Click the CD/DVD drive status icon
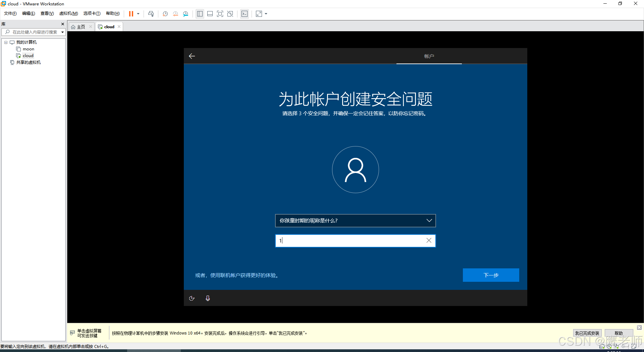Image resolution: width=644 pixels, height=352 pixels. point(609,346)
